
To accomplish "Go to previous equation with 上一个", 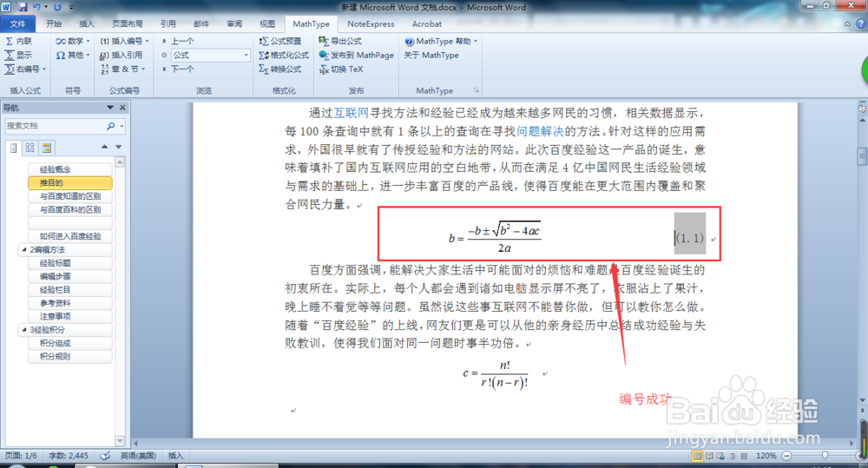I will [178, 41].
